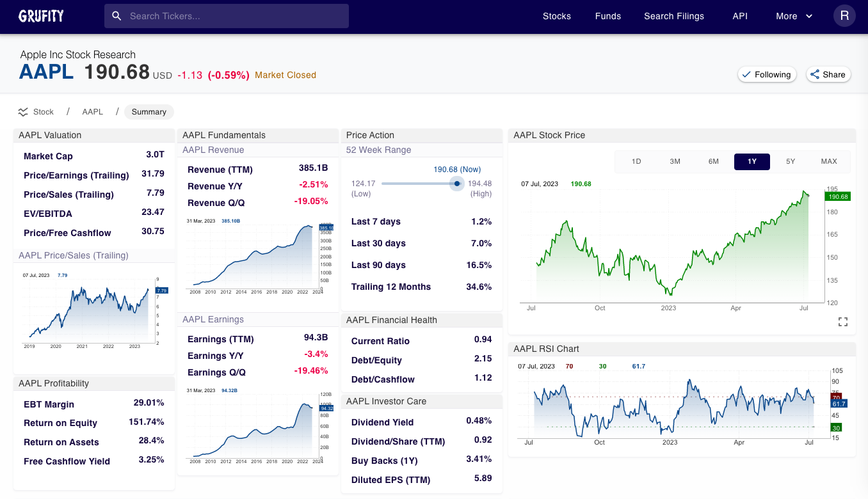The width and height of the screenshot is (868, 499).
Task: Click the AAPL Revenue chart
Action: (x=259, y=255)
